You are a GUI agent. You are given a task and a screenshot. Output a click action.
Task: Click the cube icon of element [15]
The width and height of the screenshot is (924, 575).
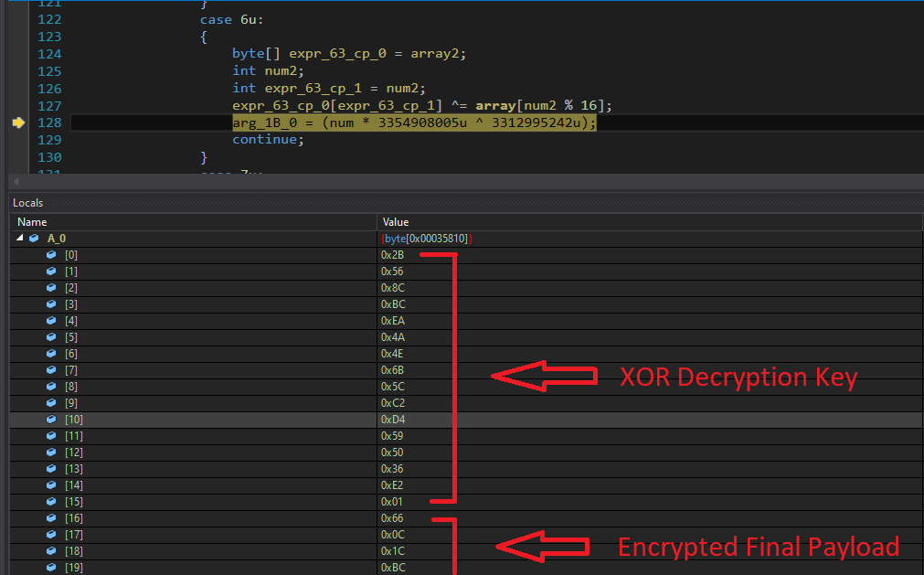tap(51, 502)
